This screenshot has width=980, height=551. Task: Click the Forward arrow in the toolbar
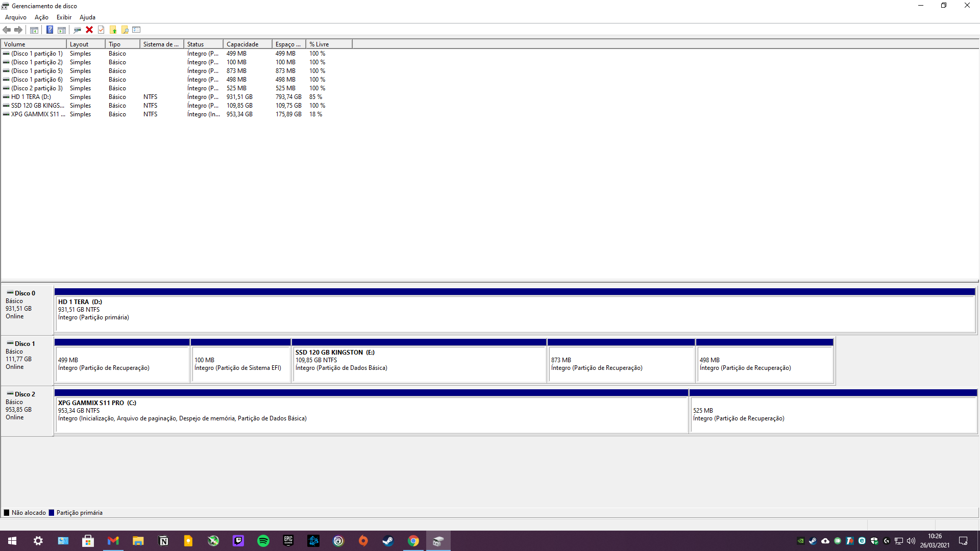click(x=18, y=30)
